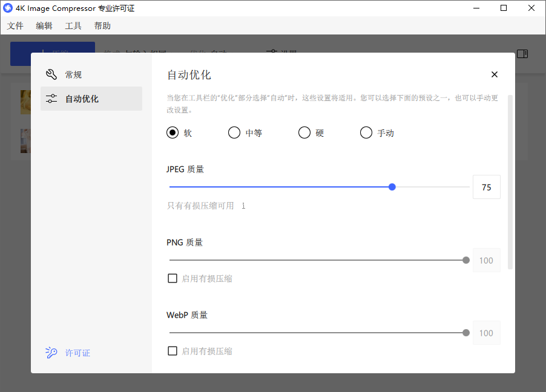Close the 4K Image Compressor window
Image resolution: width=546 pixels, height=392 pixels.
(531, 8)
